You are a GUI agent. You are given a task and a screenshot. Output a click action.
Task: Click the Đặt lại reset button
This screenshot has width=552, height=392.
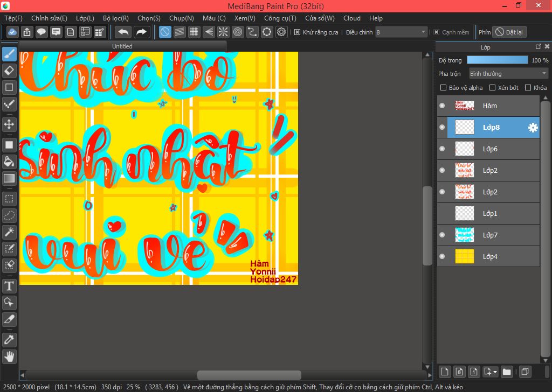[509, 32]
